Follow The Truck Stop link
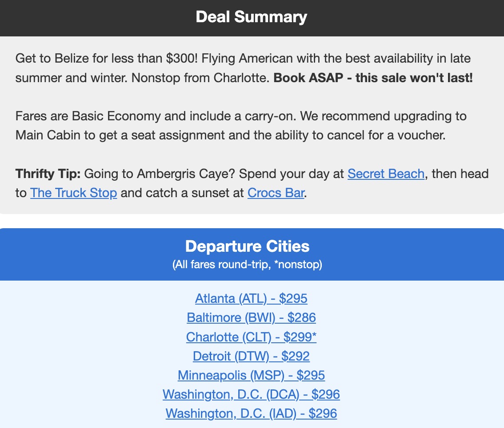Viewport: 504px width, 428px height. (73, 193)
